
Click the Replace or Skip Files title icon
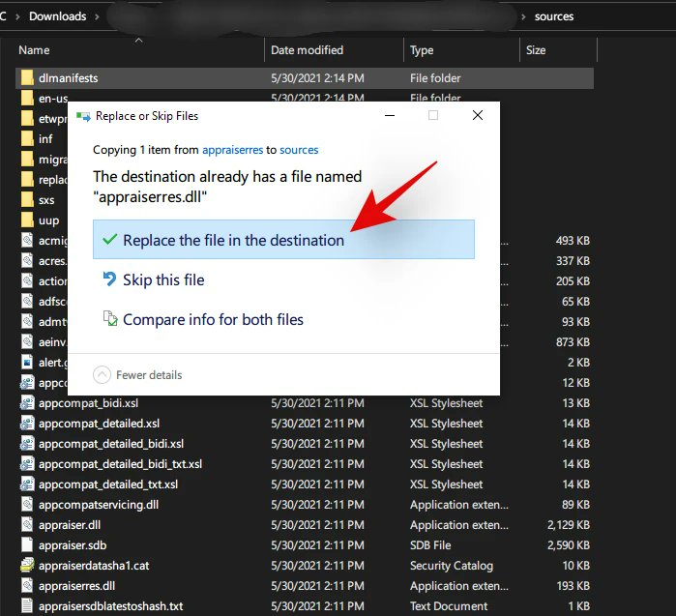(83, 116)
